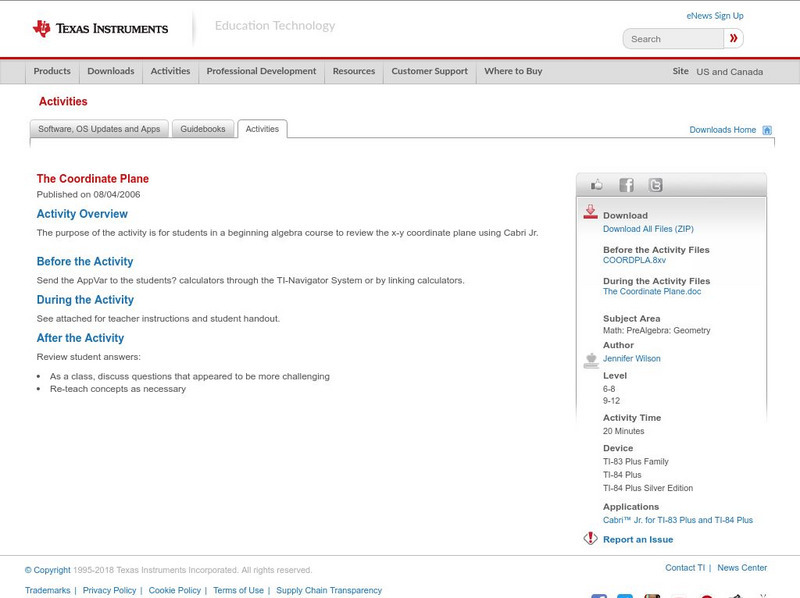Expand the Where to Buy menu
Image resolution: width=800 pixels, height=598 pixels.
[x=513, y=72]
